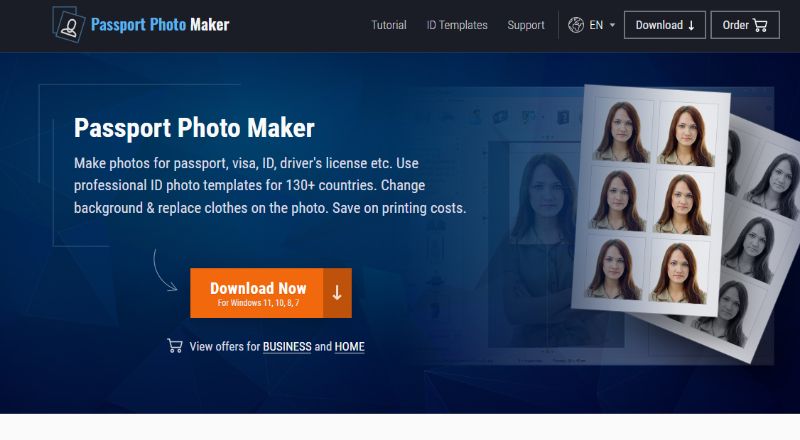800x440 pixels.
Task: Click the front passport photo sheet image
Action: coord(651,200)
